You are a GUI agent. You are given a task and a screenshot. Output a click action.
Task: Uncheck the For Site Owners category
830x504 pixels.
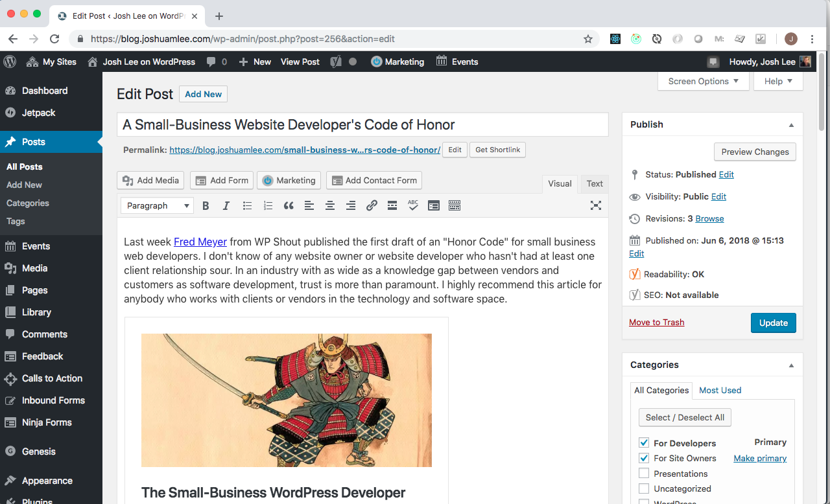[x=644, y=458]
